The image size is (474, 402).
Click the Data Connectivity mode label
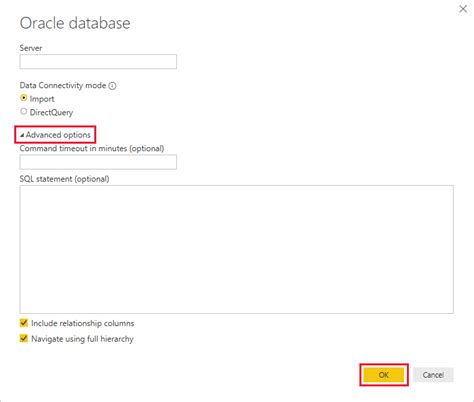tap(63, 85)
